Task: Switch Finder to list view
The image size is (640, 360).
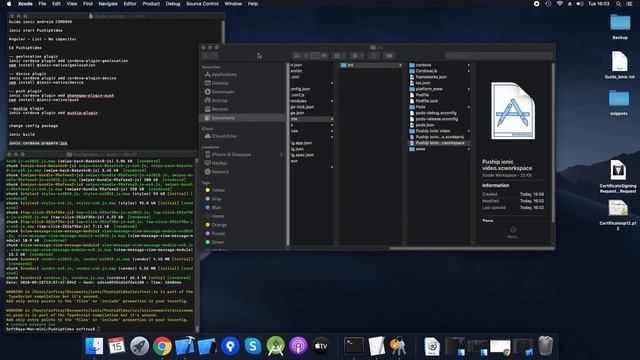Action: 306,56
